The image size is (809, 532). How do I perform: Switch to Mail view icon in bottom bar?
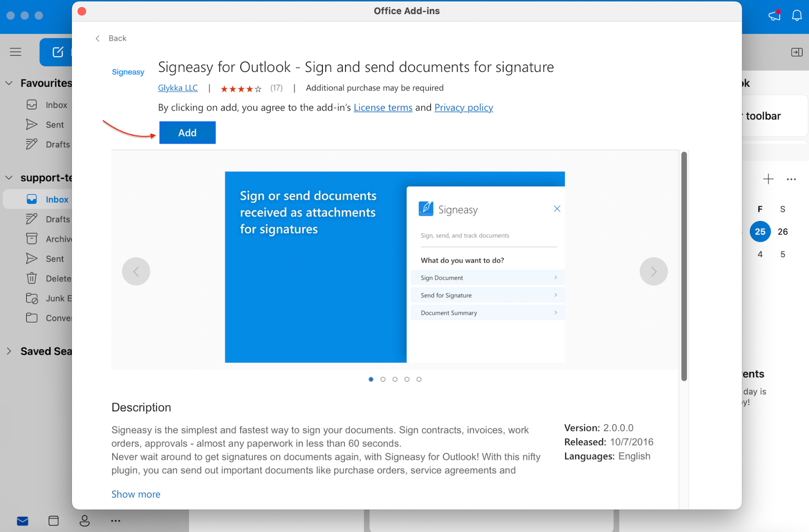pyautogui.click(x=22, y=521)
